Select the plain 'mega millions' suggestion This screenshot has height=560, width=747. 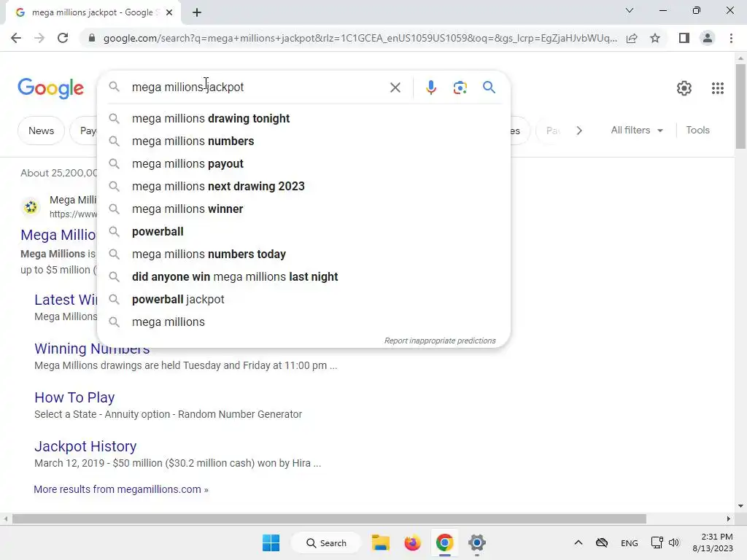(303, 322)
